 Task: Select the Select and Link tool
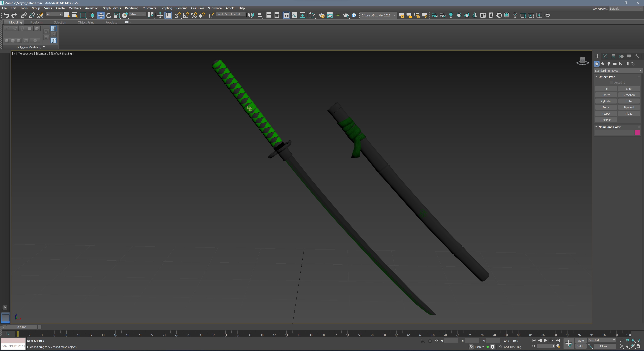coord(23,15)
